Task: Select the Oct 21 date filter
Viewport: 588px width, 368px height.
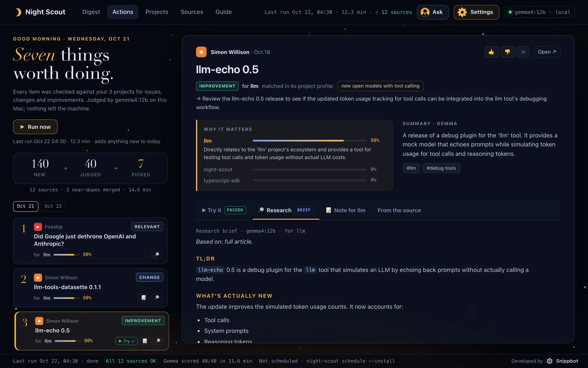Action: 26,206
